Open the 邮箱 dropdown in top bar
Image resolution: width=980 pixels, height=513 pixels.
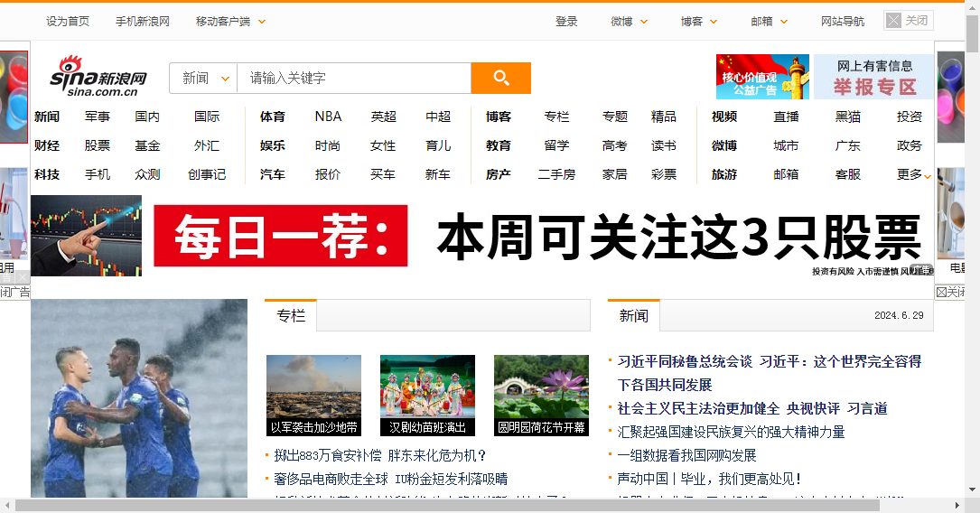769,21
